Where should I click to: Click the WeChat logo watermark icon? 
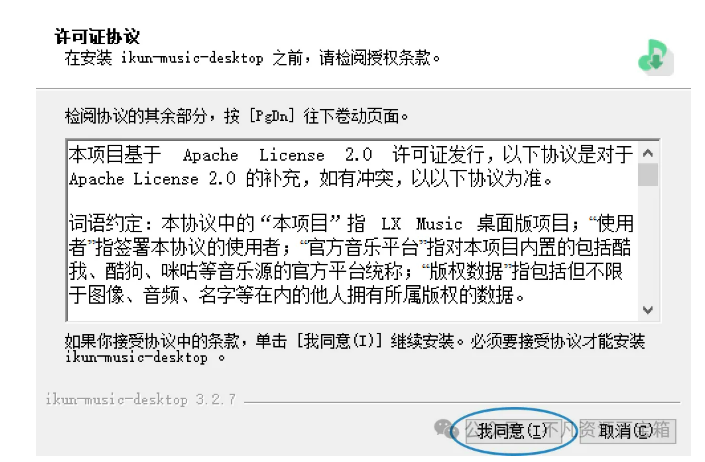pos(445,428)
